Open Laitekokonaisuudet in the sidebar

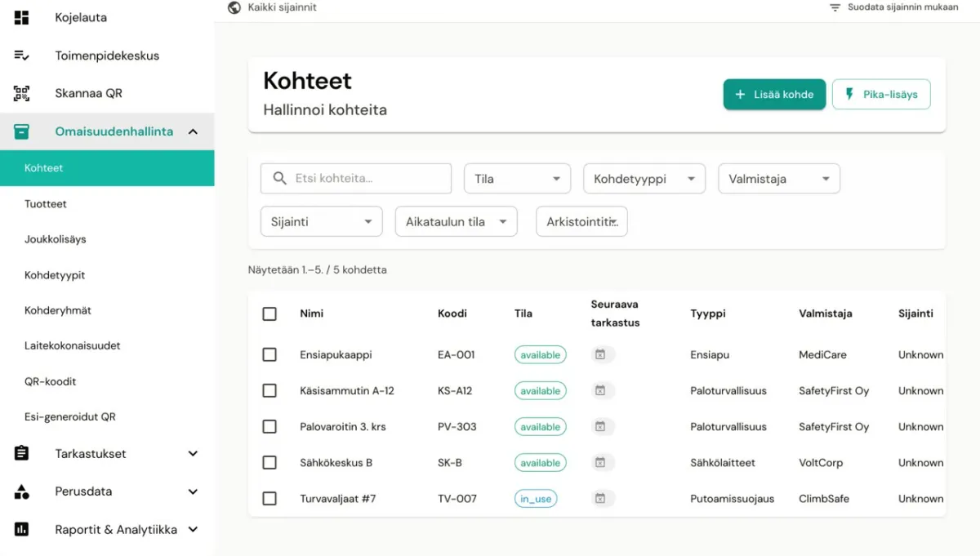(x=73, y=345)
